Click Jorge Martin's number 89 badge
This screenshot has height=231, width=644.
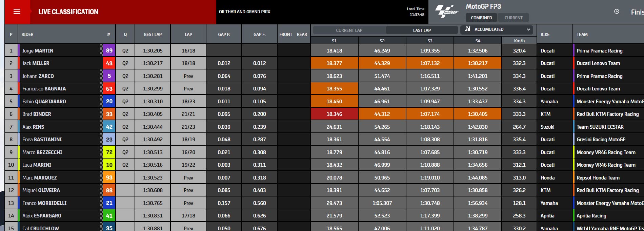tap(109, 51)
